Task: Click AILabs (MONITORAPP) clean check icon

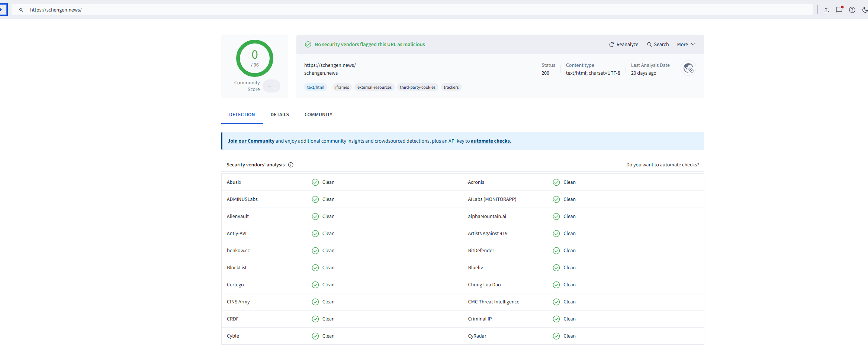Action: 556,199
